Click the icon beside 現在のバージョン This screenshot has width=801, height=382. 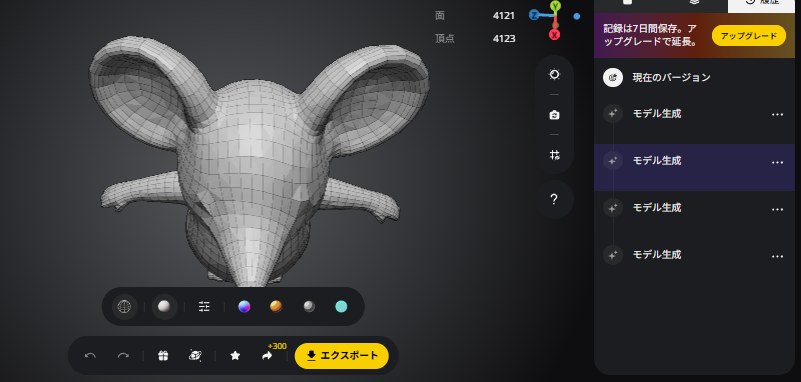(613, 78)
